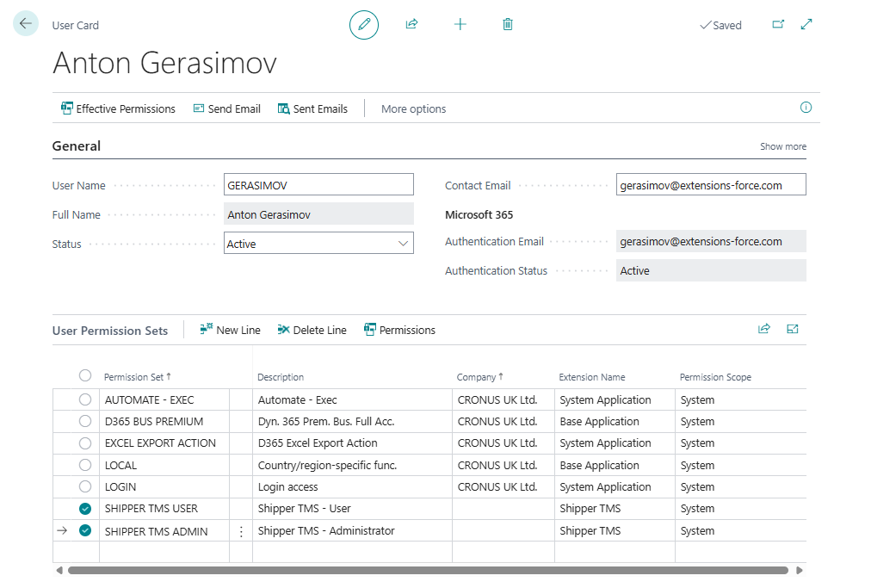This screenshot has height=588, width=871.
Task: Uncheck the SHIPPER TMS USER row selector
Action: tap(84, 509)
